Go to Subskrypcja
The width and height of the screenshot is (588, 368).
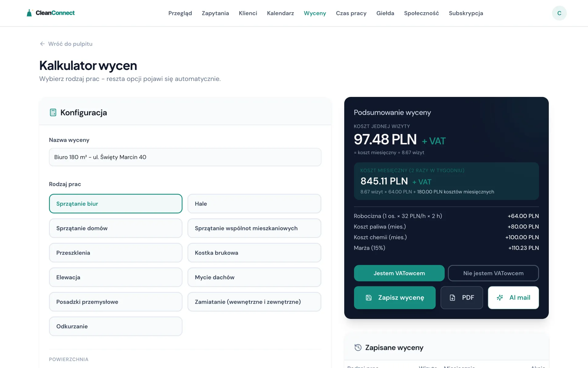click(466, 13)
